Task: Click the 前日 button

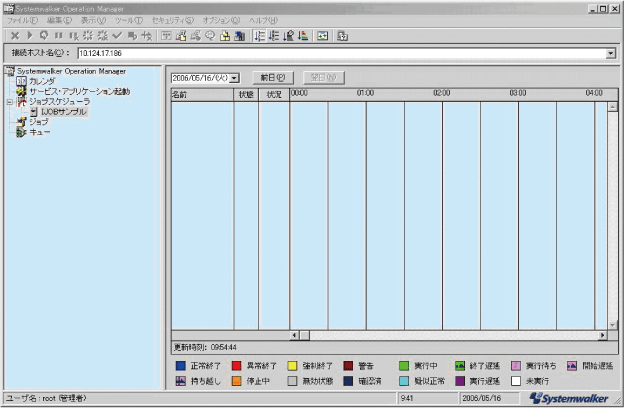Action: pyautogui.click(x=273, y=77)
